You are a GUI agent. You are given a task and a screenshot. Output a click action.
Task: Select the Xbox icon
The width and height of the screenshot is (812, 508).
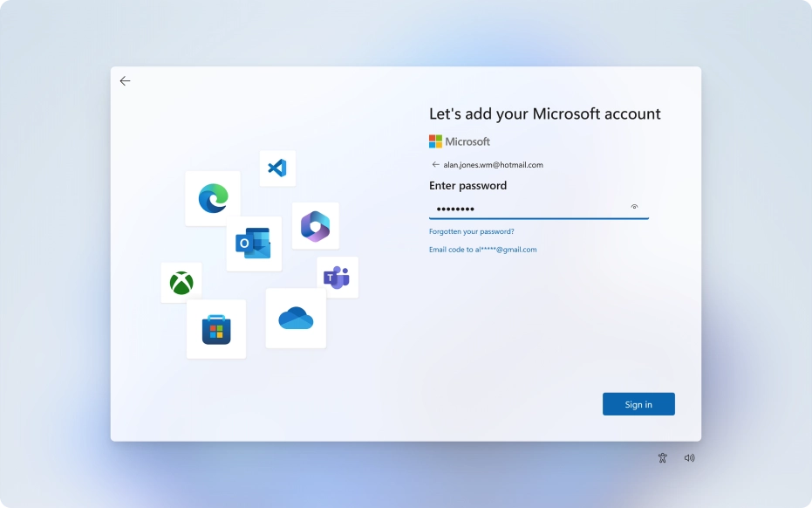pyautogui.click(x=180, y=282)
